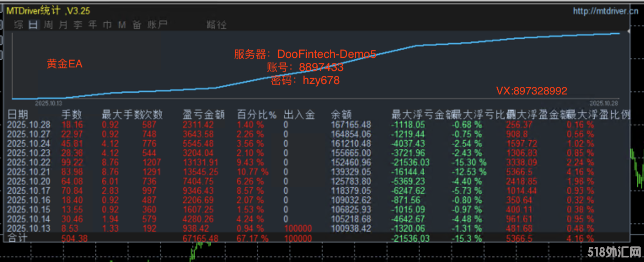This screenshot has width=644, height=262.
Task: Select the 2025.10.28 row date
Action: coord(29,125)
